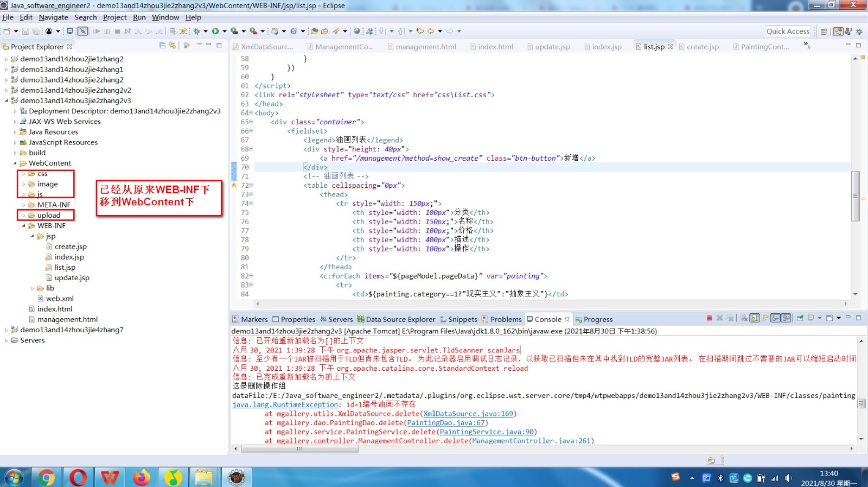This screenshot has width=868, height=487.
Task: Toggle show console on standard output change
Action: click(x=776, y=318)
